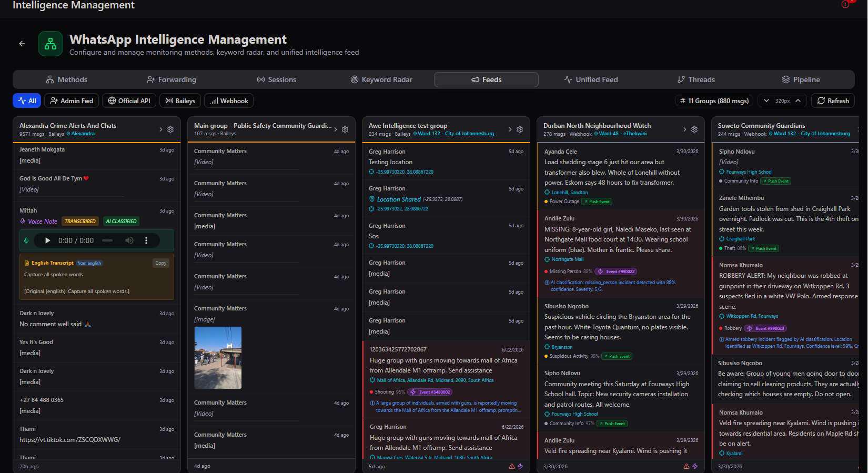Select the All source filter

27,100
